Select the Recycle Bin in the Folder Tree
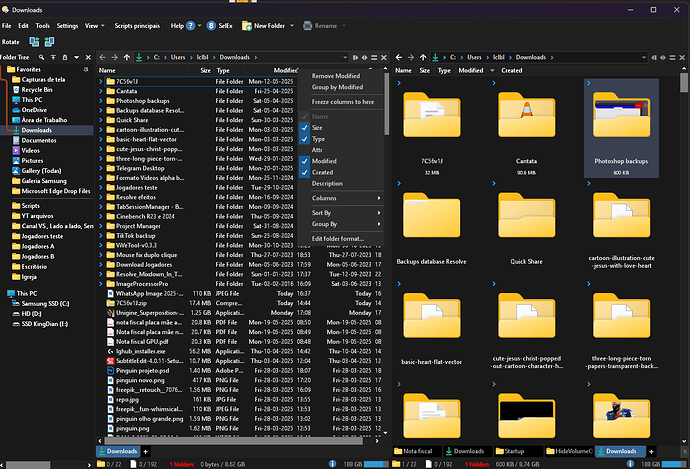 (x=37, y=90)
